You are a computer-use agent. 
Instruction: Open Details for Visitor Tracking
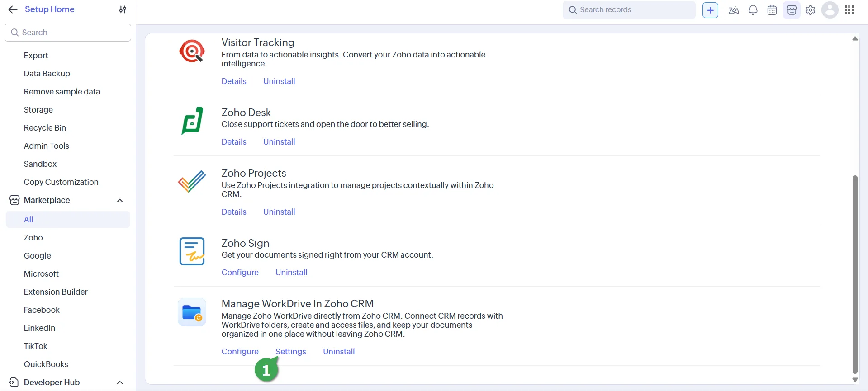tap(234, 81)
